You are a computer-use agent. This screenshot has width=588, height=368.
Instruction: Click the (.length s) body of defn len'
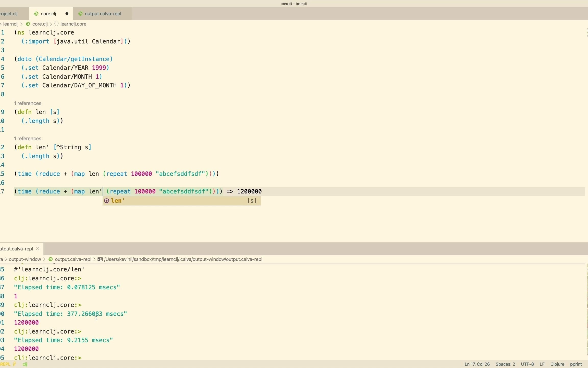(x=41, y=156)
